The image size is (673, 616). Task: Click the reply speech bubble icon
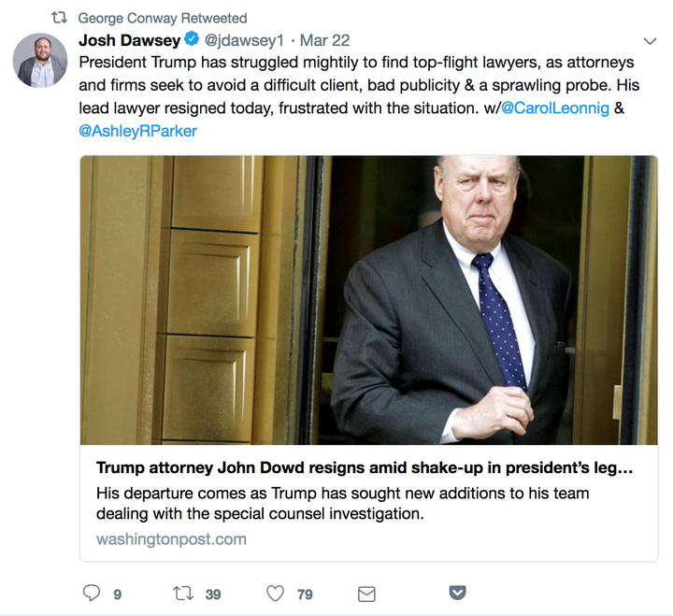pyautogui.click(x=92, y=594)
